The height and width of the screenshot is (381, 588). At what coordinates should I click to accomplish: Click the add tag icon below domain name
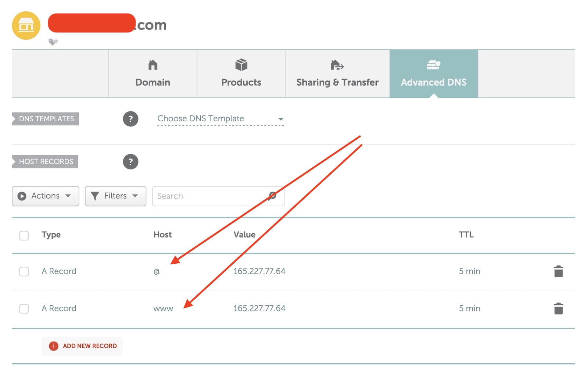coord(53,42)
